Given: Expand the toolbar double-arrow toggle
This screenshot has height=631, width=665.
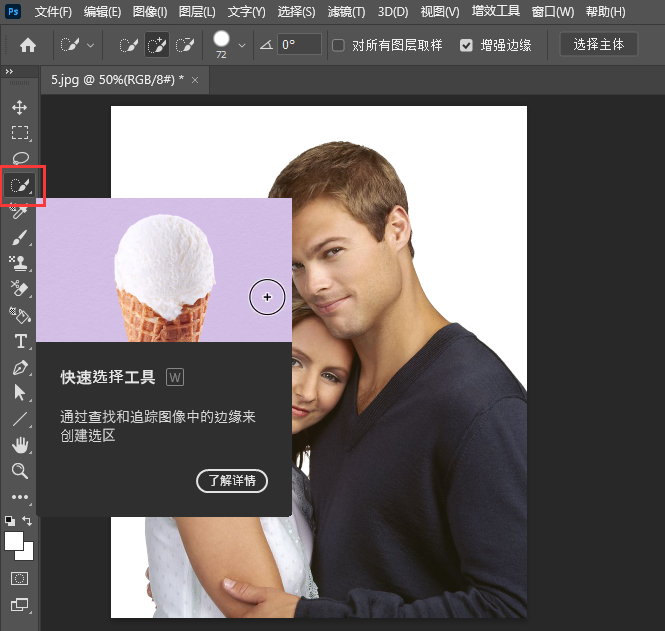Looking at the screenshot, I should (x=9, y=72).
